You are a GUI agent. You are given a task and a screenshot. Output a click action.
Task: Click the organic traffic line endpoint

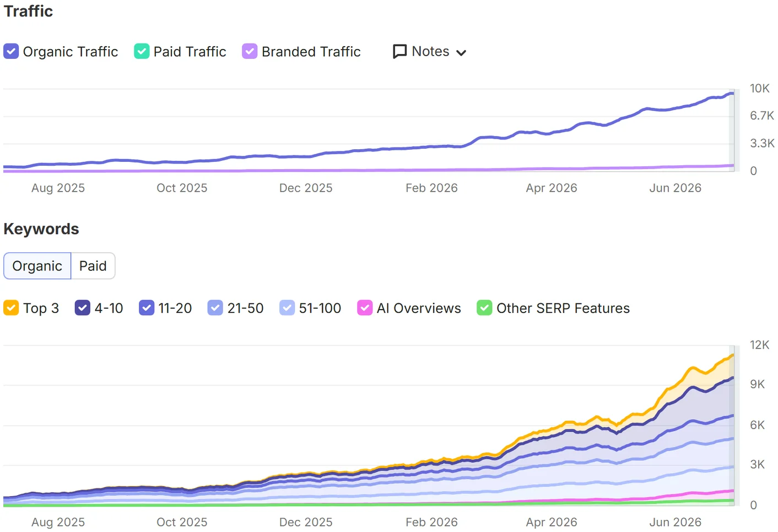coord(732,94)
